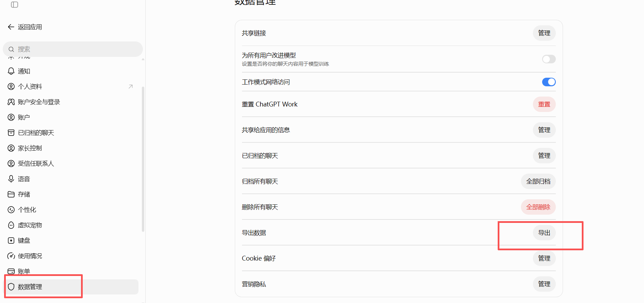
Task: Click the folder icon for 存储
Action: 11,194
